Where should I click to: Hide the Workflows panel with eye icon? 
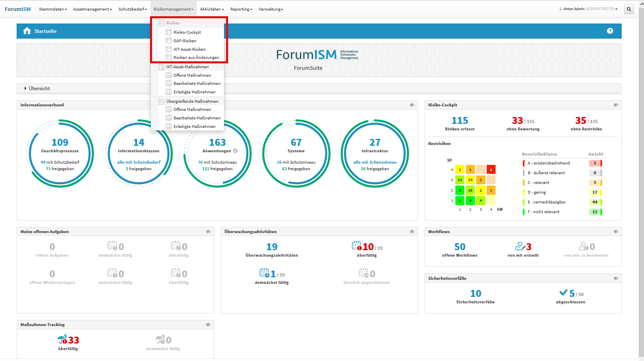pyautogui.click(x=616, y=232)
